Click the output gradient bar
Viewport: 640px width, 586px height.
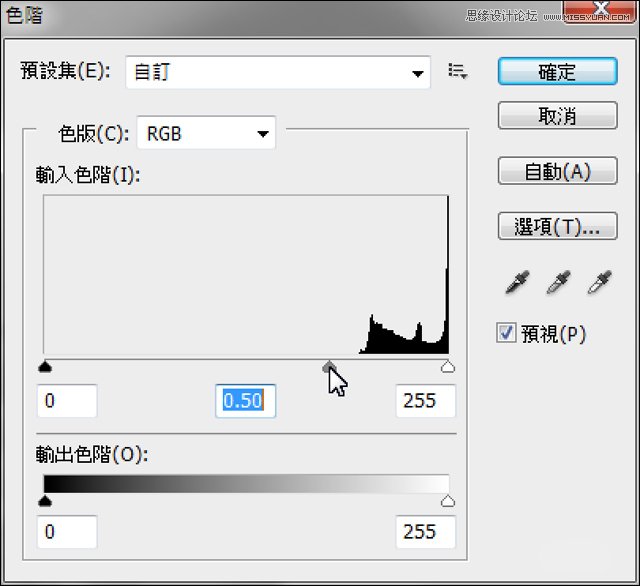coord(247,484)
